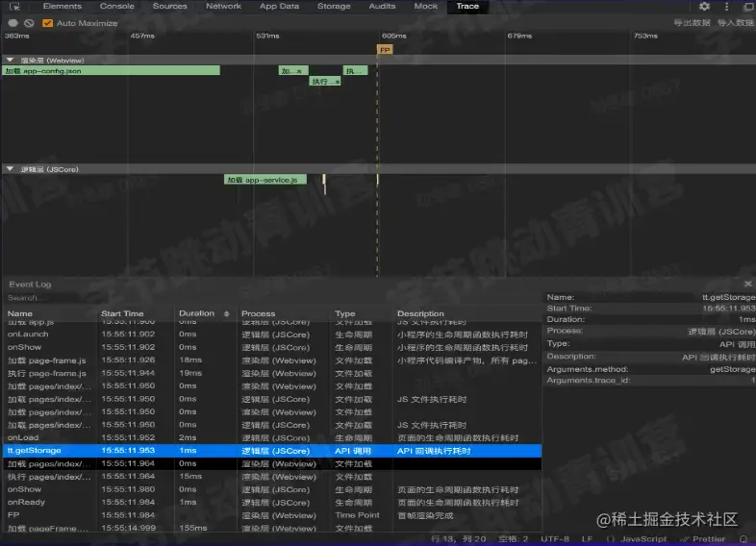Collapse the 渲染层 (Webview) section

[10, 61]
